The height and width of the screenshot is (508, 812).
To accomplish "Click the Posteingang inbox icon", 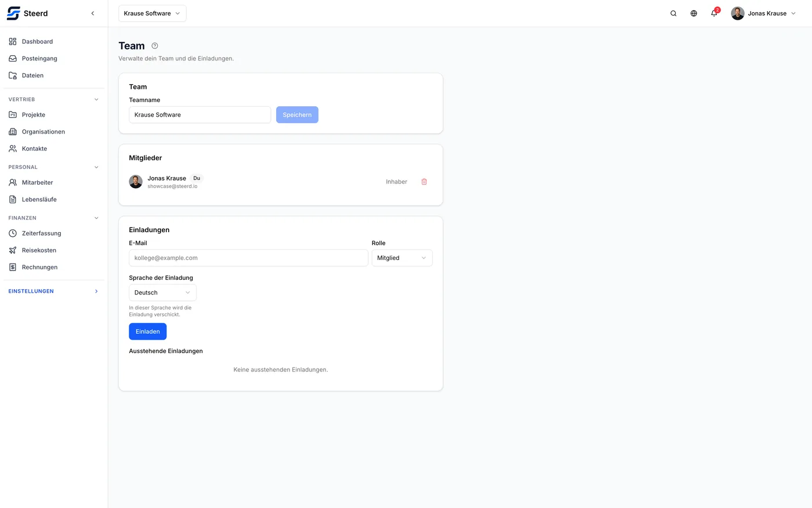I will [13, 59].
